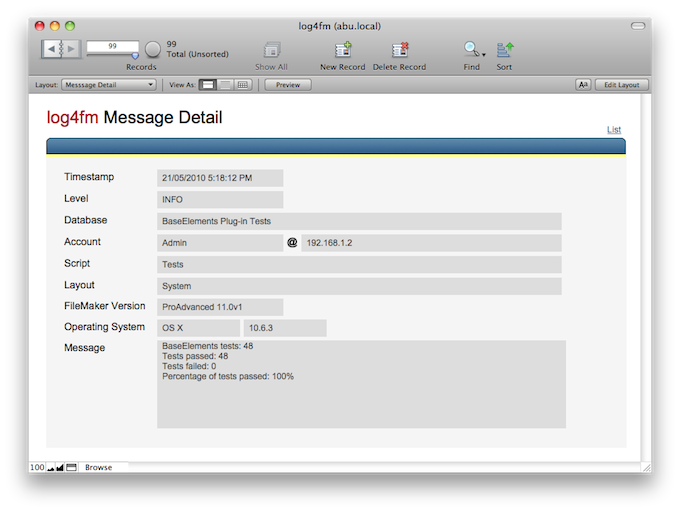680x512 pixels.
Task: Click the green zoom window button
Action: 70,26
